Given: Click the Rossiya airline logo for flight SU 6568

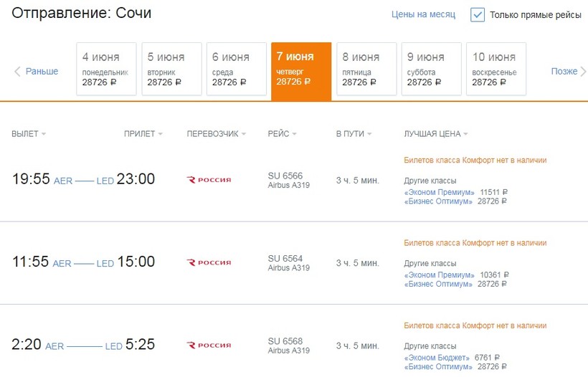Looking at the screenshot, I should pyautogui.click(x=209, y=345).
